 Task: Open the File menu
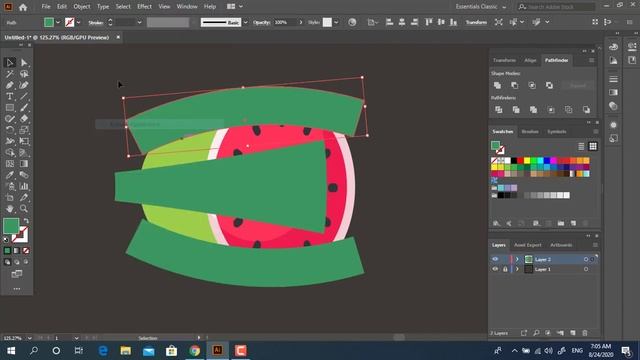(46, 7)
